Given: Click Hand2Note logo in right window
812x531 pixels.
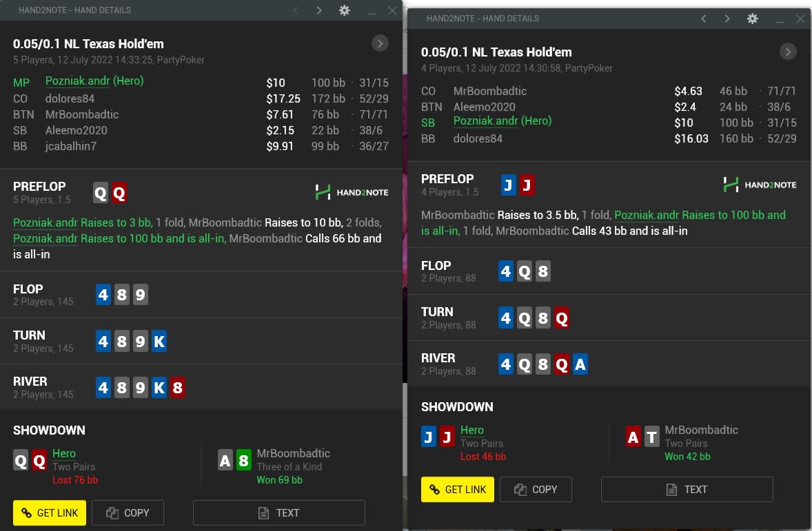Looking at the screenshot, I should point(760,185).
